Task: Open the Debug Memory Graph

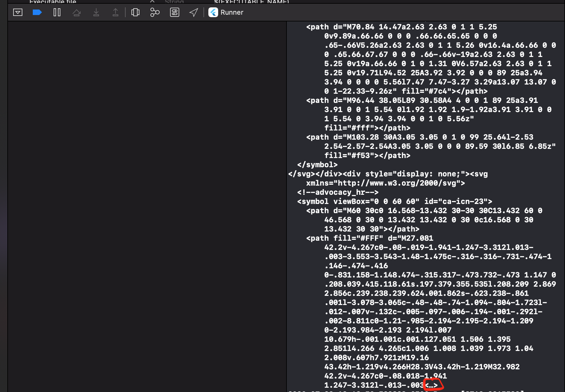Action: tap(155, 12)
